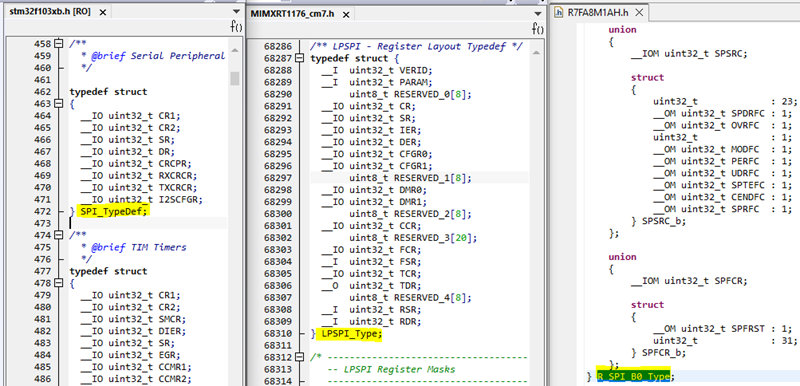Select the MIMXRT1176_cm7.h tab
This screenshot has width=800, height=386.
click(x=292, y=14)
